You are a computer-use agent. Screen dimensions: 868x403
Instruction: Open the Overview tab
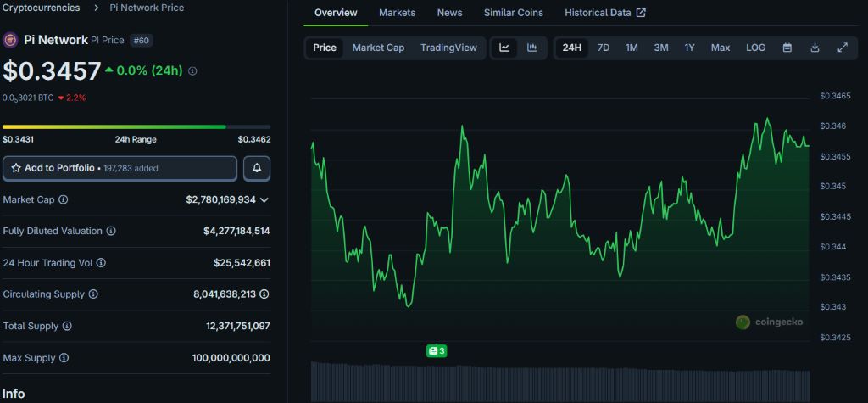pyautogui.click(x=336, y=12)
